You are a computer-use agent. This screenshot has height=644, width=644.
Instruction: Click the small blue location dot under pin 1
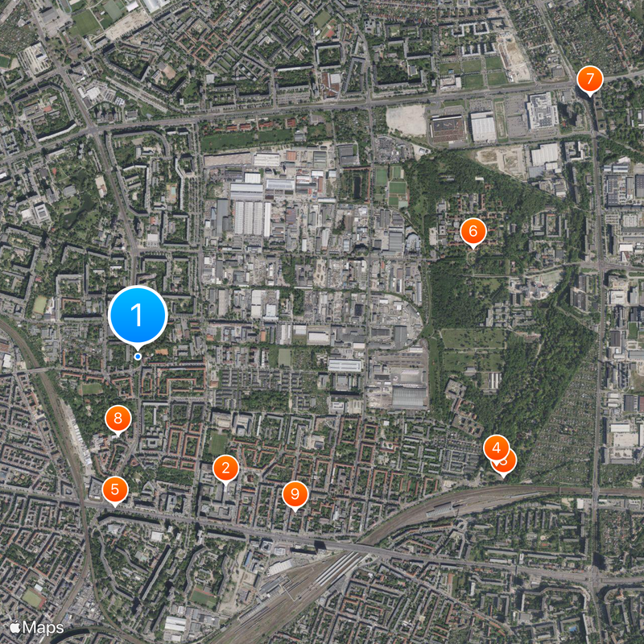(138, 357)
